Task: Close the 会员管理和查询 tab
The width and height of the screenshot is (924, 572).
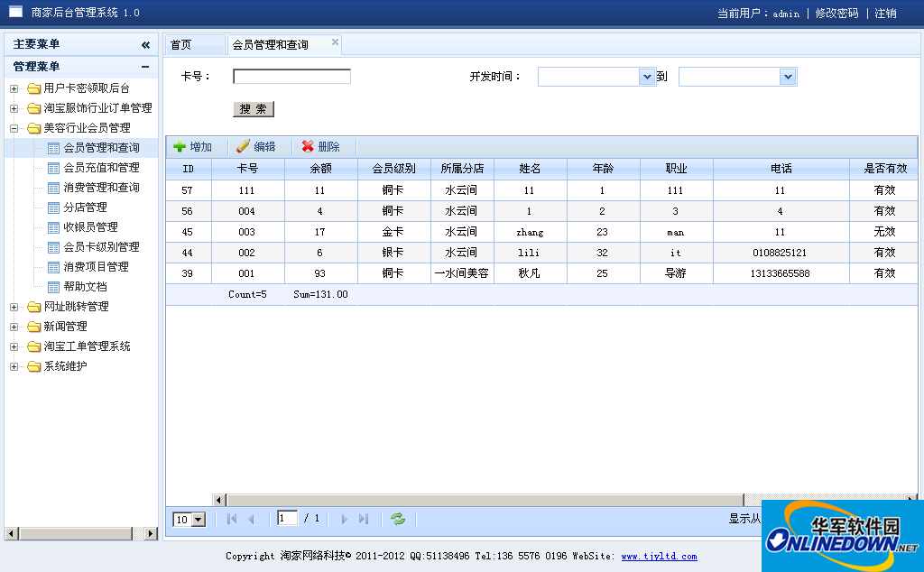Action: coord(335,42)
